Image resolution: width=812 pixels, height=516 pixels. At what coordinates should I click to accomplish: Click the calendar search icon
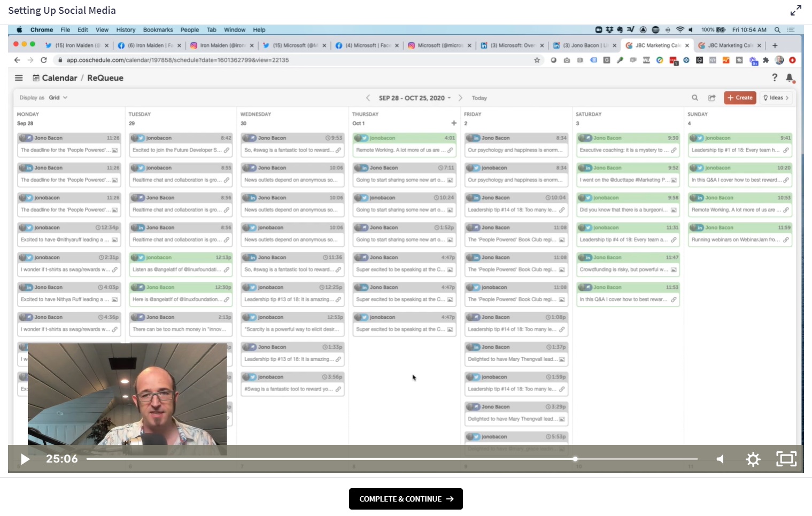coord(695,98)
